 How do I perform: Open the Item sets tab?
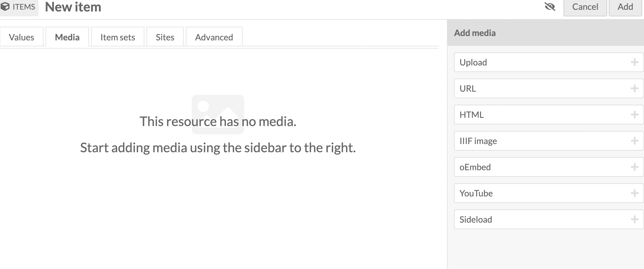coord(118,37)
